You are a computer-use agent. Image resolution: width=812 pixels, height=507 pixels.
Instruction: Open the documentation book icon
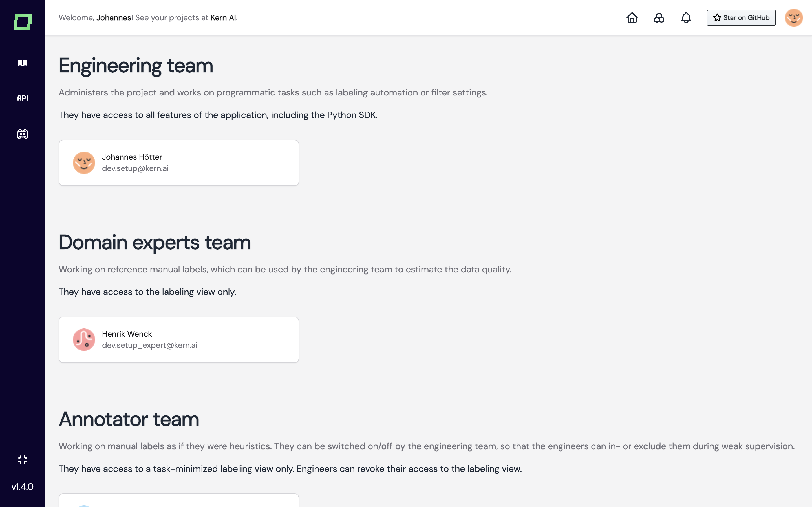click(x=23, y=63)
